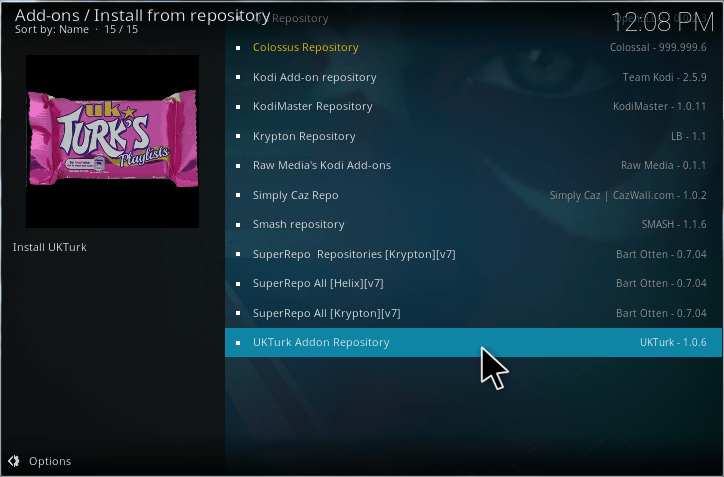
Task: Click the UK Turk's Playlists thumbnail
Action: click(x=113, y=141)
